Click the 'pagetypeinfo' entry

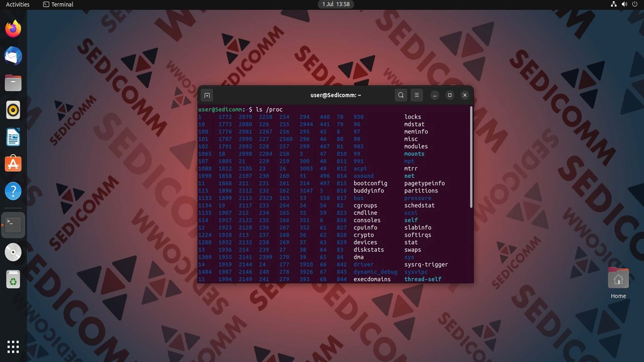(x=424, y=183)
